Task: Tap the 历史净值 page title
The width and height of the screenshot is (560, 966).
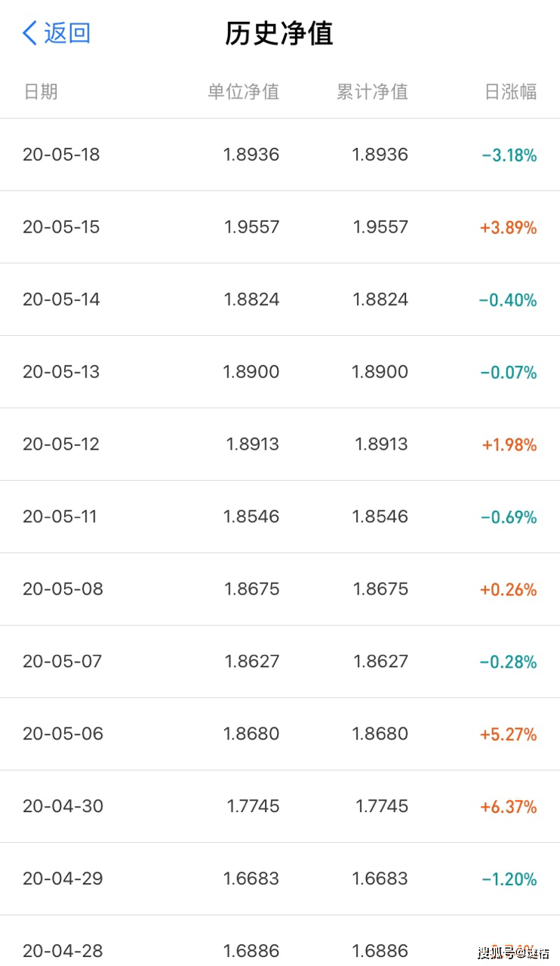Action: pos(279,33)
